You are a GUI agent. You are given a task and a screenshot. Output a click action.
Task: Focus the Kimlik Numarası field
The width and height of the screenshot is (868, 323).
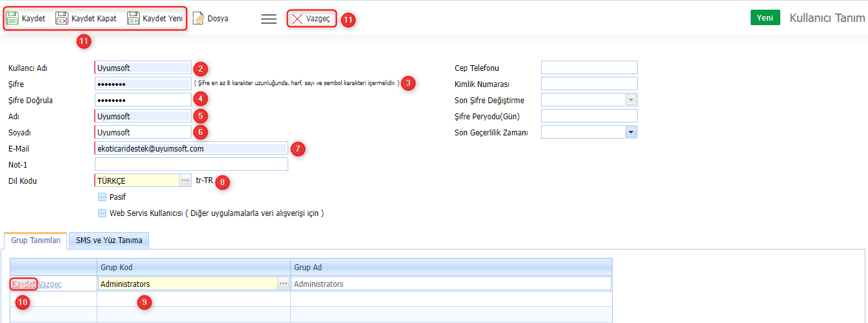pyautogui.click(x=589, y=84)
